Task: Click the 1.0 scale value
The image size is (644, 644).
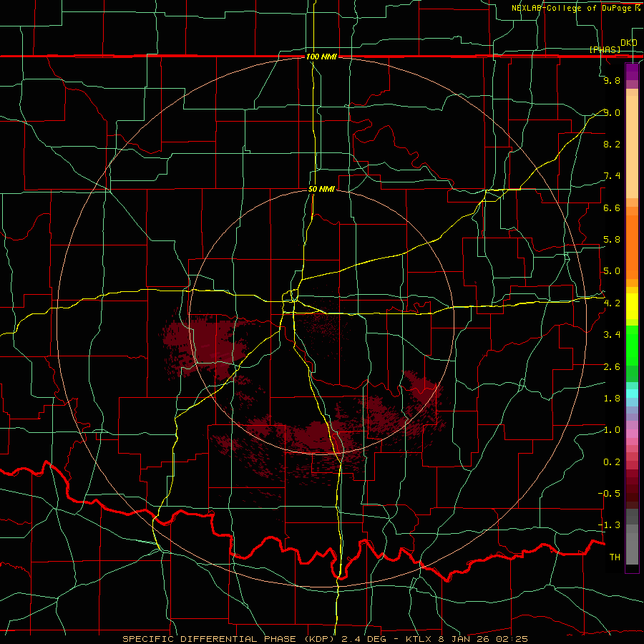Action: 612,430
